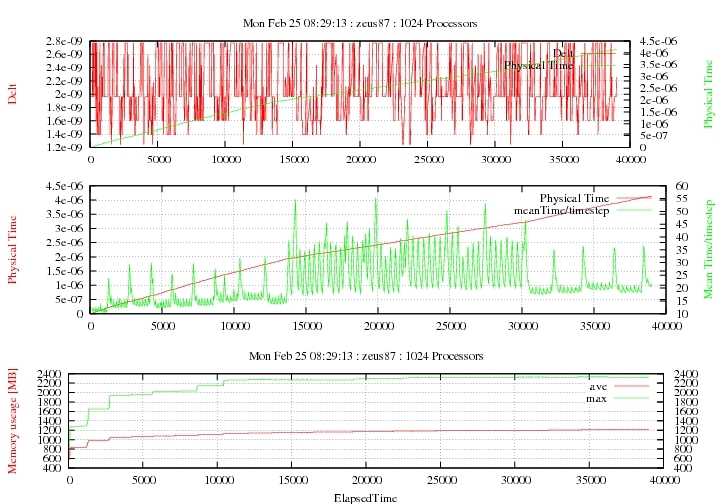Click the '2.2e-09' tick label on the Delt axis
This screenshot has height=504, width=720.
click(64, 81)
